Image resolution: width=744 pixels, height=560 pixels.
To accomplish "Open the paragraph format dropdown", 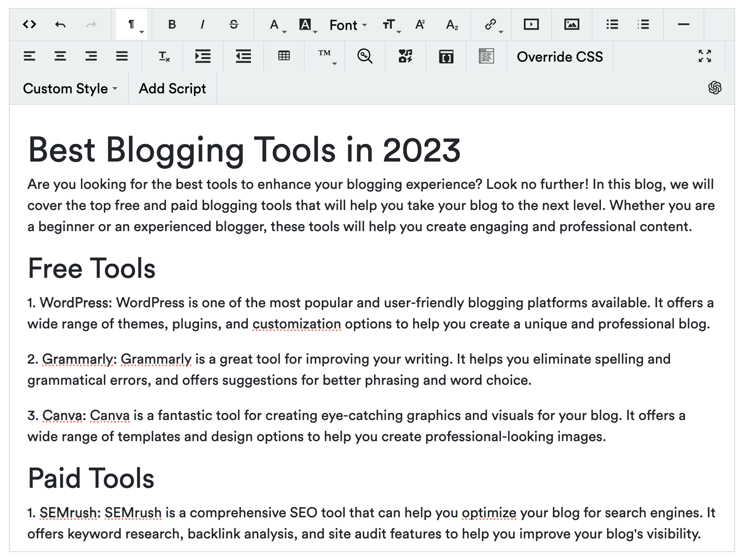I will pos(132,25).
